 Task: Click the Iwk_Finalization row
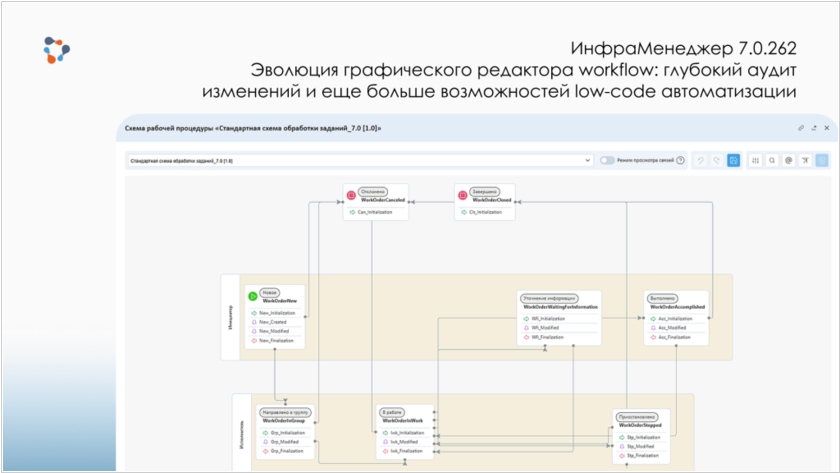point(405,451)
